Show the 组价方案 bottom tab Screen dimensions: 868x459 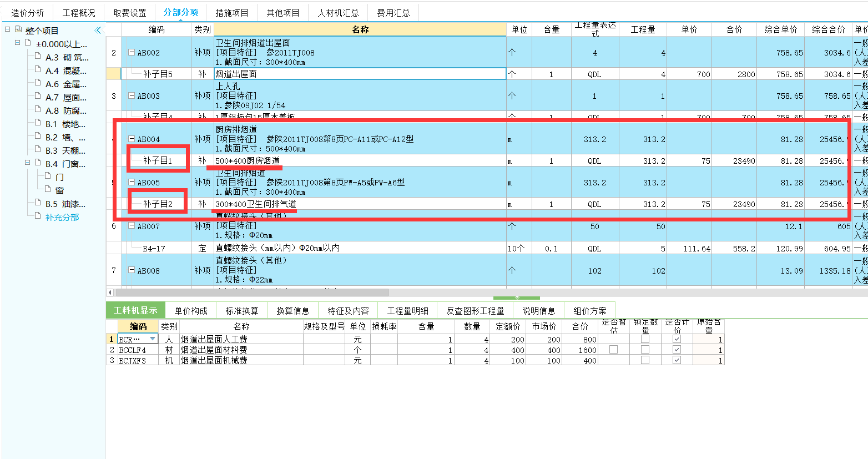tap(590, 311)
